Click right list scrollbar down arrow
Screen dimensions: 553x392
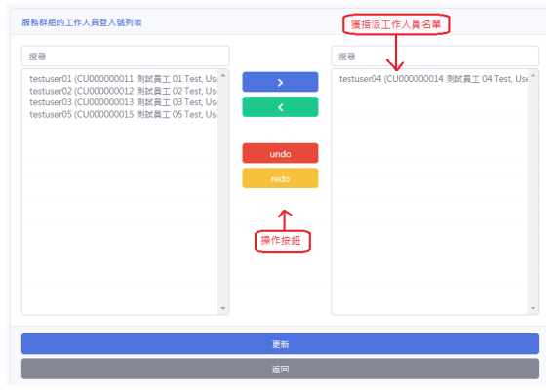(533, 308)
